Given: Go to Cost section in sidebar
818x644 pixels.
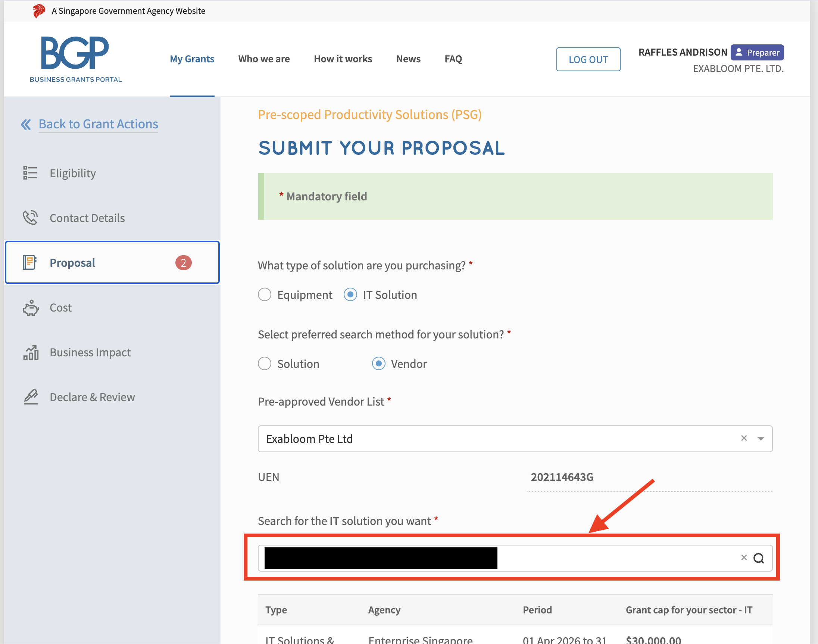Looking at the screenshot, I should point(112,308).
